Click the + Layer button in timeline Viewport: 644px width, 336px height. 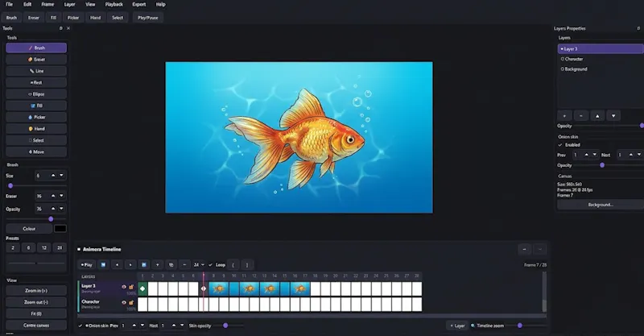pos(457,326)
